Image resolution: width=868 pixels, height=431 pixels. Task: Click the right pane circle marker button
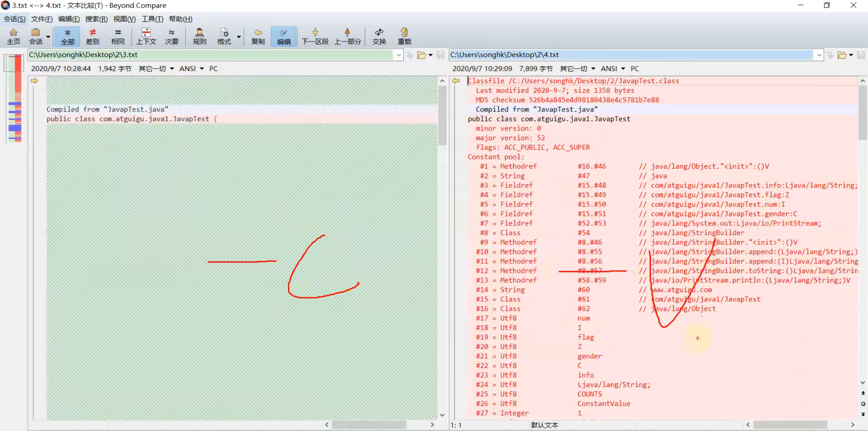click(863, 404)
